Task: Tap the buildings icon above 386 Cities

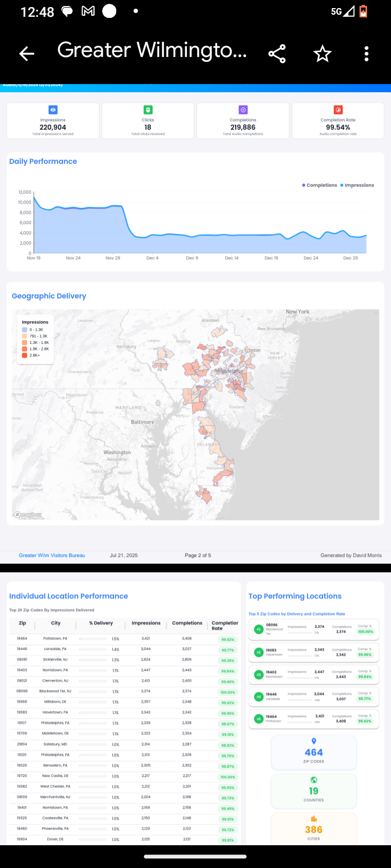Action: point(313,819)
